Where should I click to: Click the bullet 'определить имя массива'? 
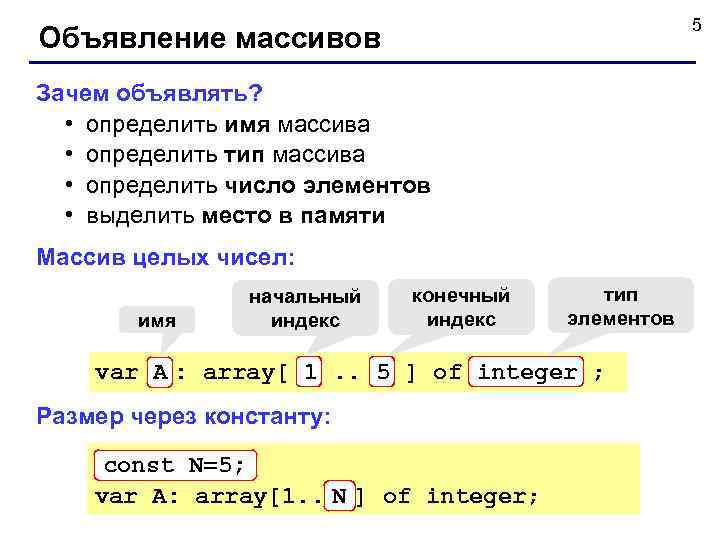click(228, 125)
